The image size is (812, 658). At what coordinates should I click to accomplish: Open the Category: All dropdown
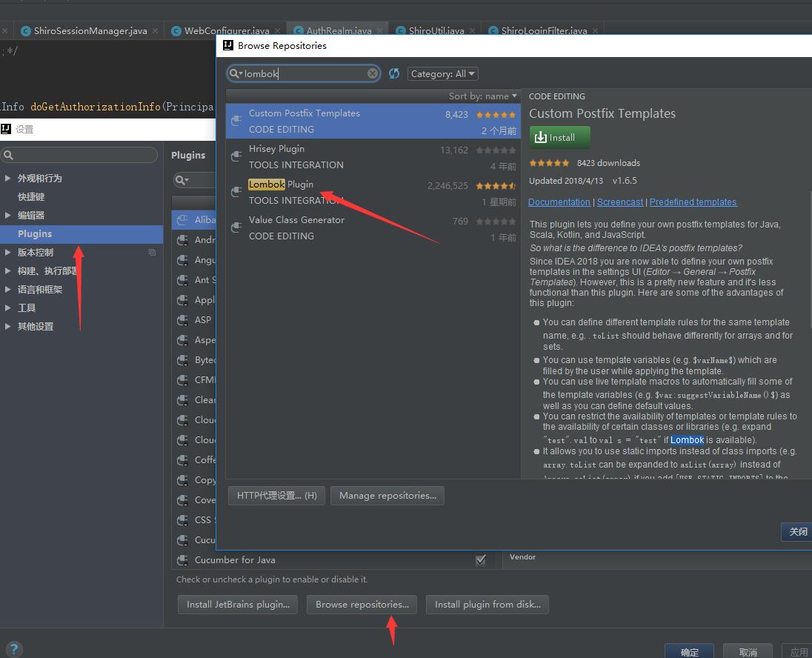[443, 74]
